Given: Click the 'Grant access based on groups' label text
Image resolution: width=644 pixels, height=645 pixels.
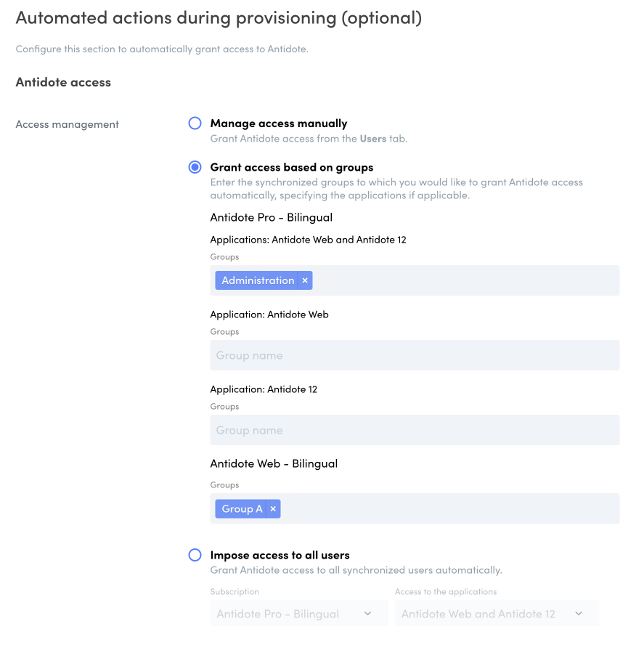Looking at the screenshot, I should 292,167.
